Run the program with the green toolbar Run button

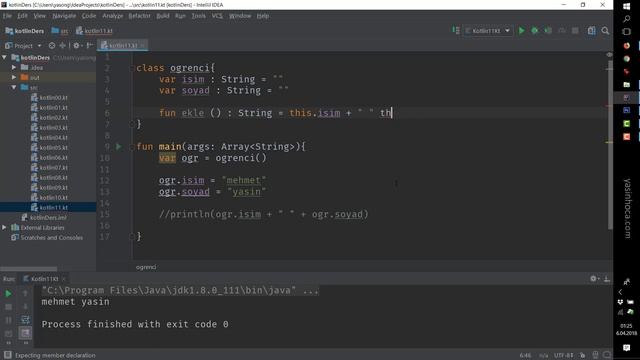click(x=521, y=31)
